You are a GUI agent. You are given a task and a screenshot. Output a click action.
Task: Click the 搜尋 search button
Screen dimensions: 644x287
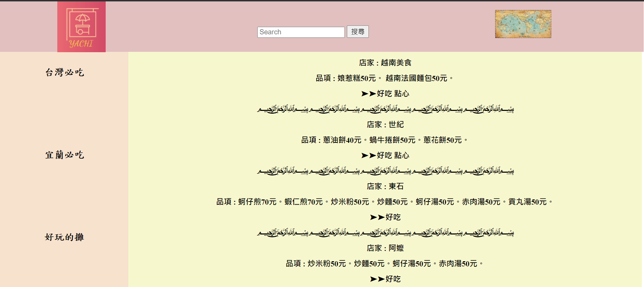[x=358, y=32]
